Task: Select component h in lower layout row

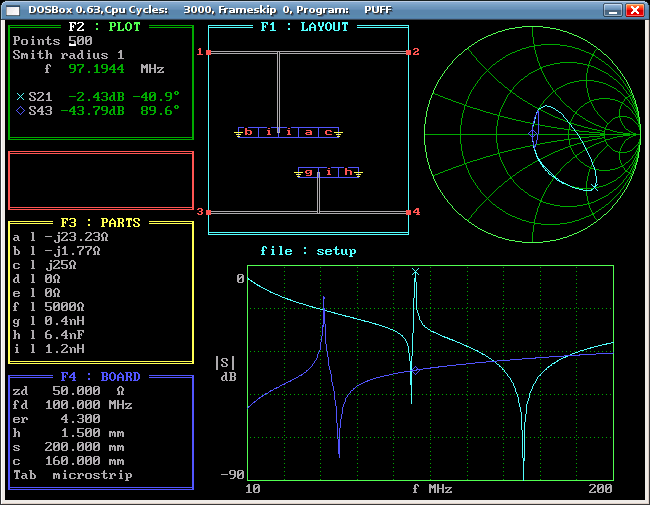Action: [x=348, y=172]
